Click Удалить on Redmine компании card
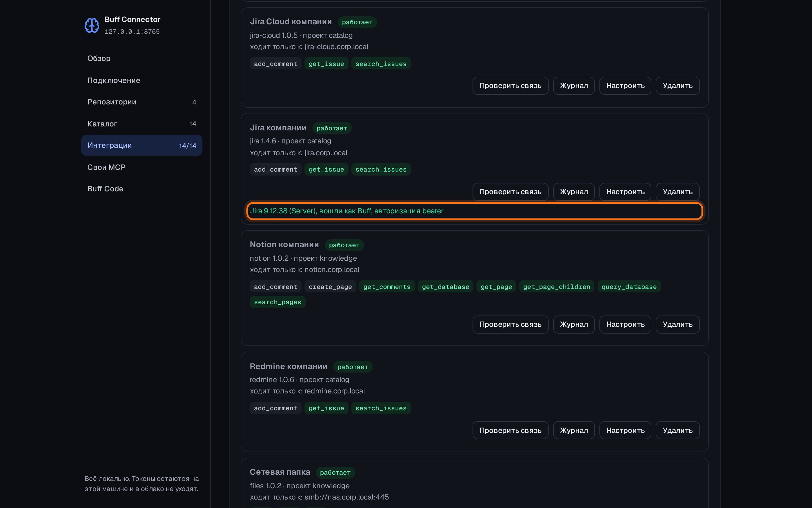Viewport: 812px width, 508px height. click(678, 430)
